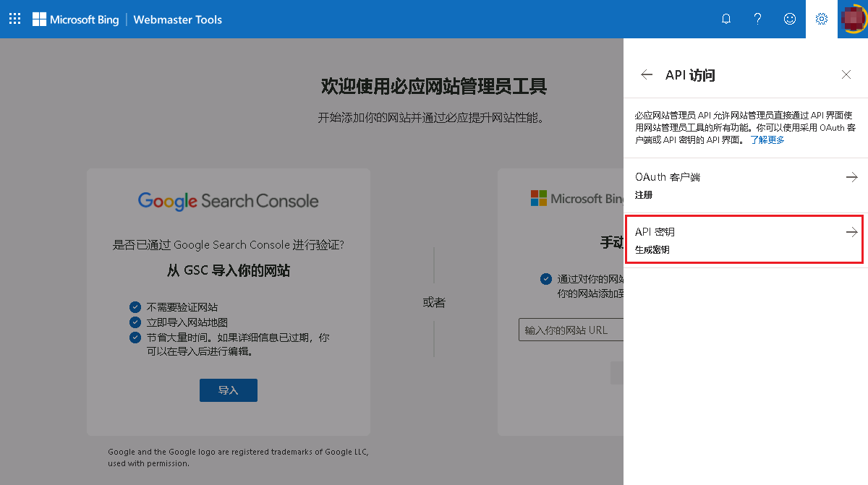Click the checkmark beside 通过对你的网站
This screenshot has height=485, width=868.
(545, 279)
